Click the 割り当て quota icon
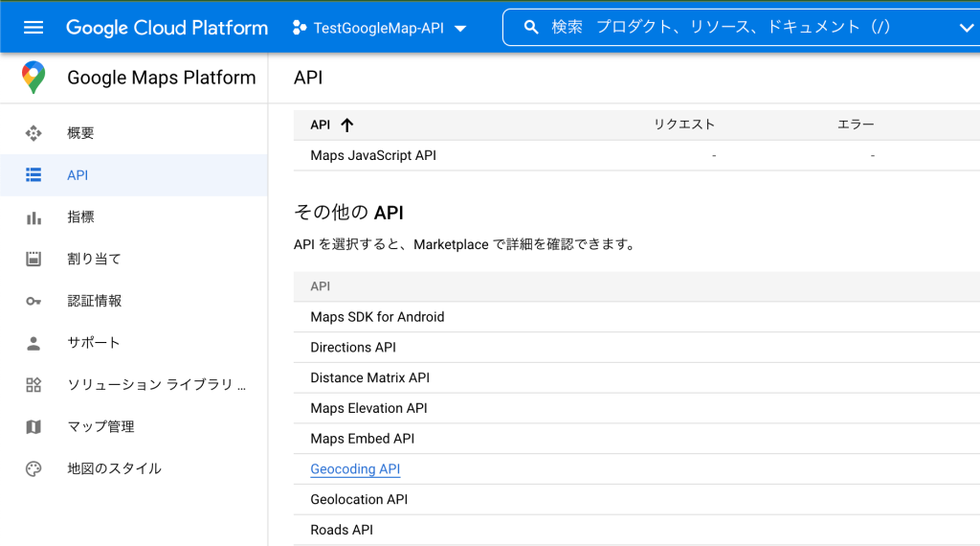Screen dimensions: 980x546 33,259
